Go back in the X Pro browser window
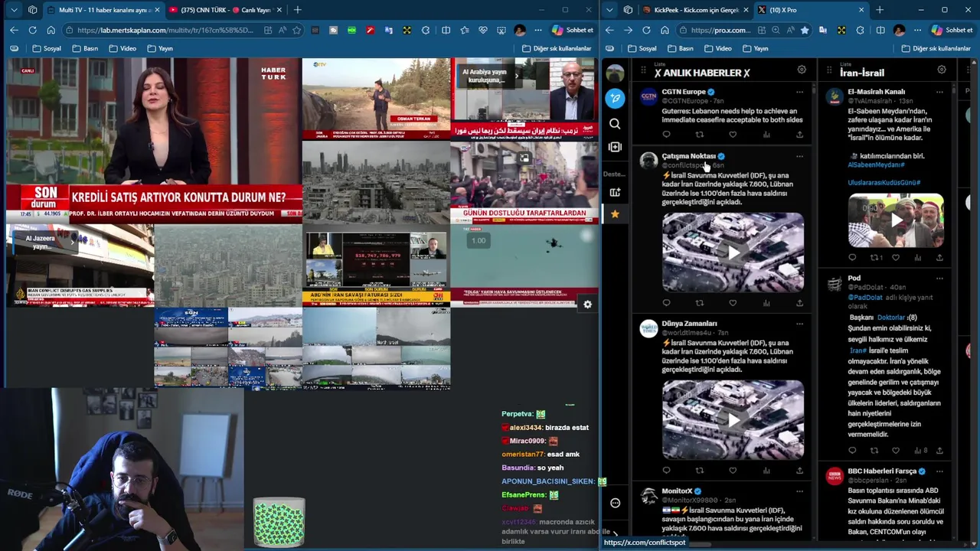 point(609,30)
